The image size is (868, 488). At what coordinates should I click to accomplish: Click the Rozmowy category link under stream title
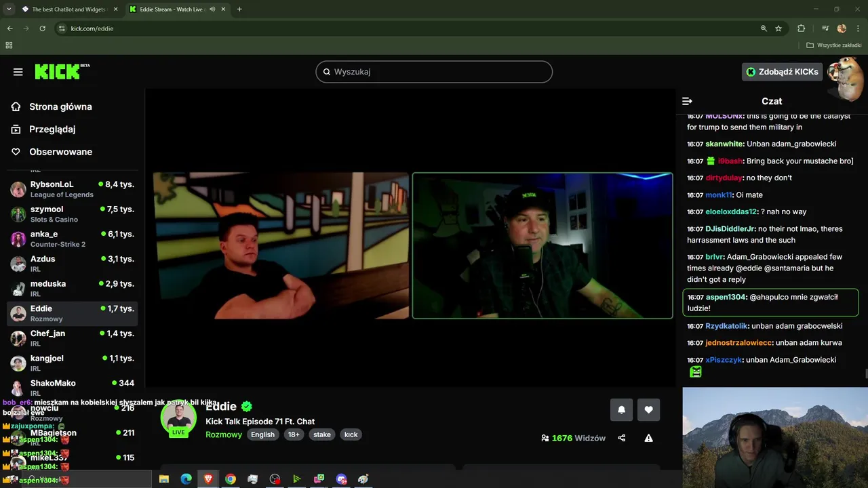coord(224,434)
